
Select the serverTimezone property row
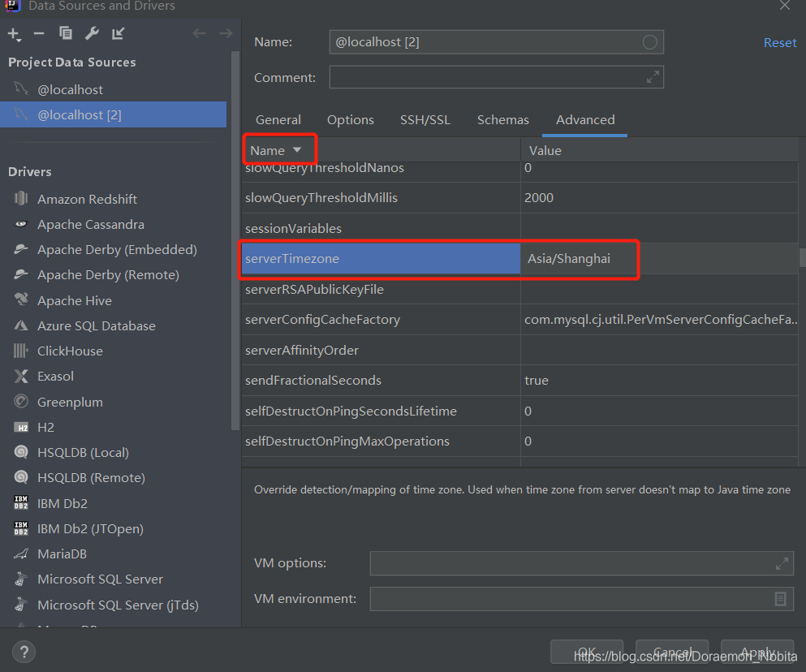coord(381,259)
